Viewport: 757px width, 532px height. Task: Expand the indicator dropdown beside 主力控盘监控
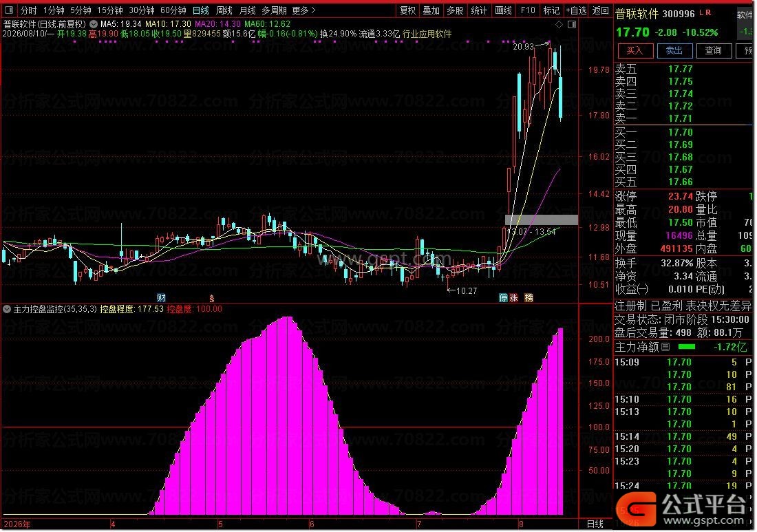7,309
